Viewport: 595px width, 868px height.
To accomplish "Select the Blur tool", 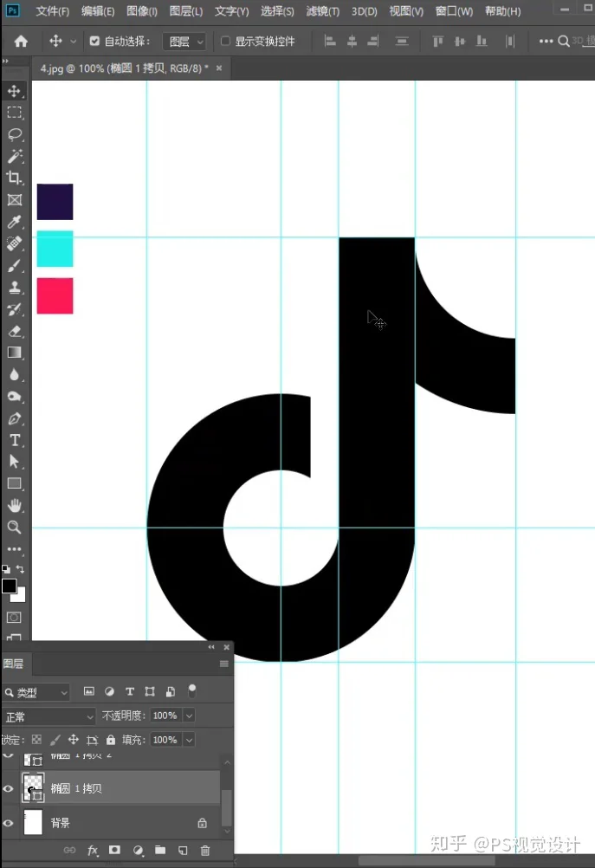I will point(15,375).
